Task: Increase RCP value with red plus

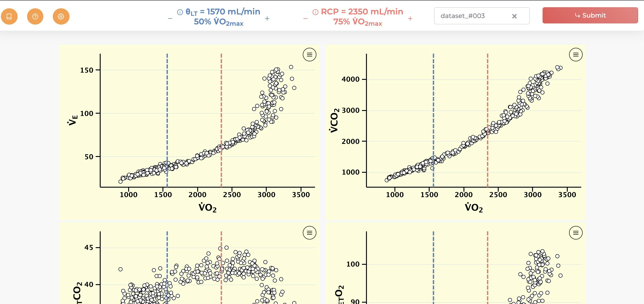Action: click(410, 18)
